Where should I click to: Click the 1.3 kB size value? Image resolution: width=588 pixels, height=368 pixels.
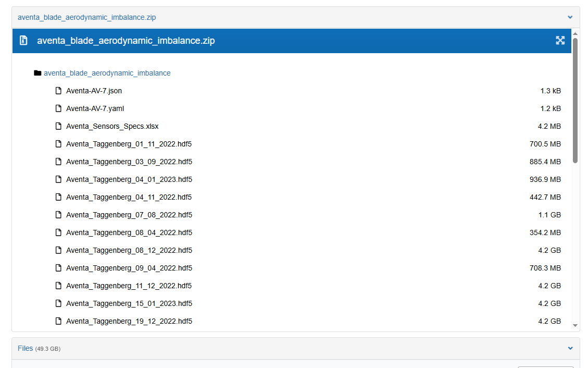(x=551, y=91)
